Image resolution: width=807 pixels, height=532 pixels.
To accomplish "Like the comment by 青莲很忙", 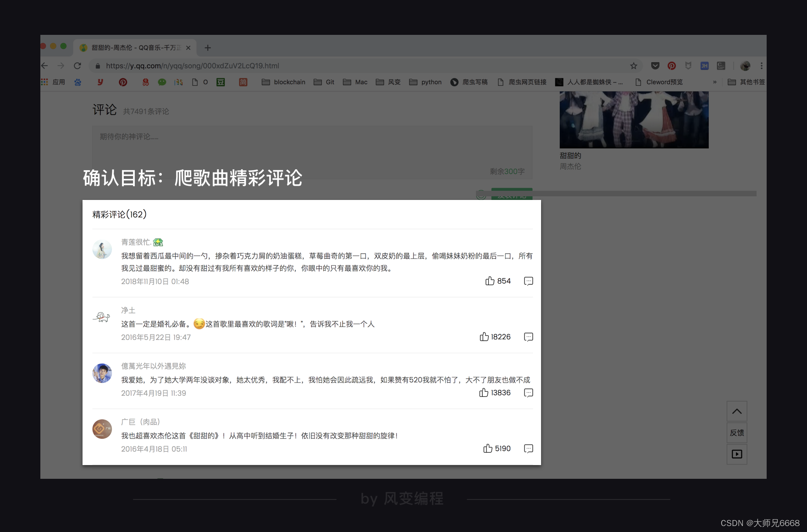I will click(x=497, y=281).
